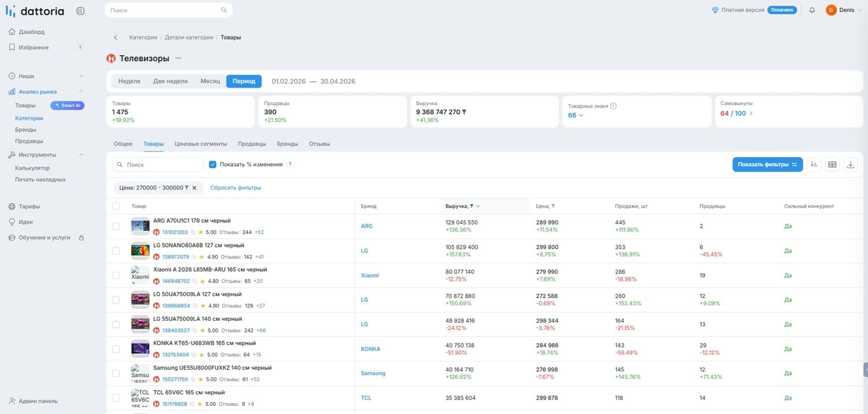Open the Общее tab
Screen dimensions: 868x414
click(x=123, y=144)
